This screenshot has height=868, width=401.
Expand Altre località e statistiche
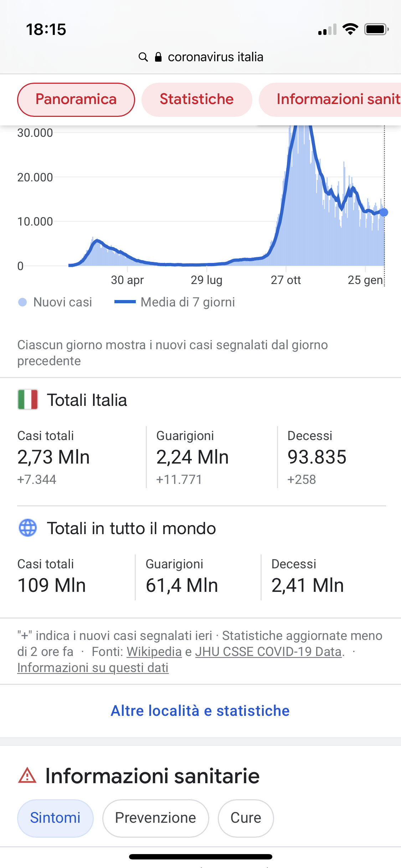(200, 711)
